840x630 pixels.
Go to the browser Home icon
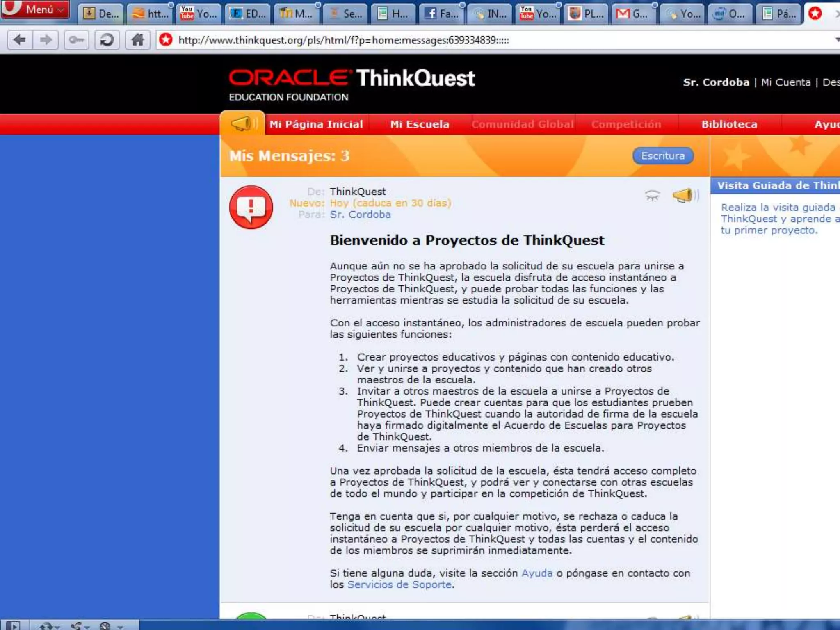pos(137,40)
